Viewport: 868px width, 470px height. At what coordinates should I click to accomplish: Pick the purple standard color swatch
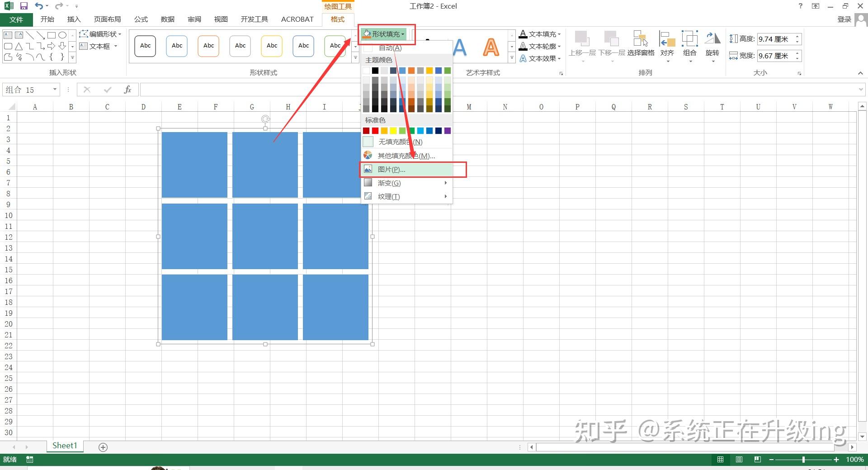click(x=448, y=131)
